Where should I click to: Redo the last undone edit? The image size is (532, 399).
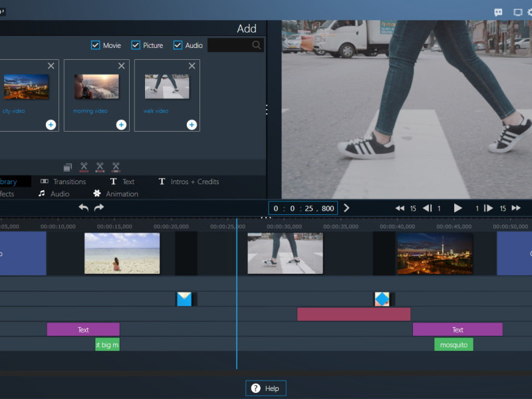(99, 207)
